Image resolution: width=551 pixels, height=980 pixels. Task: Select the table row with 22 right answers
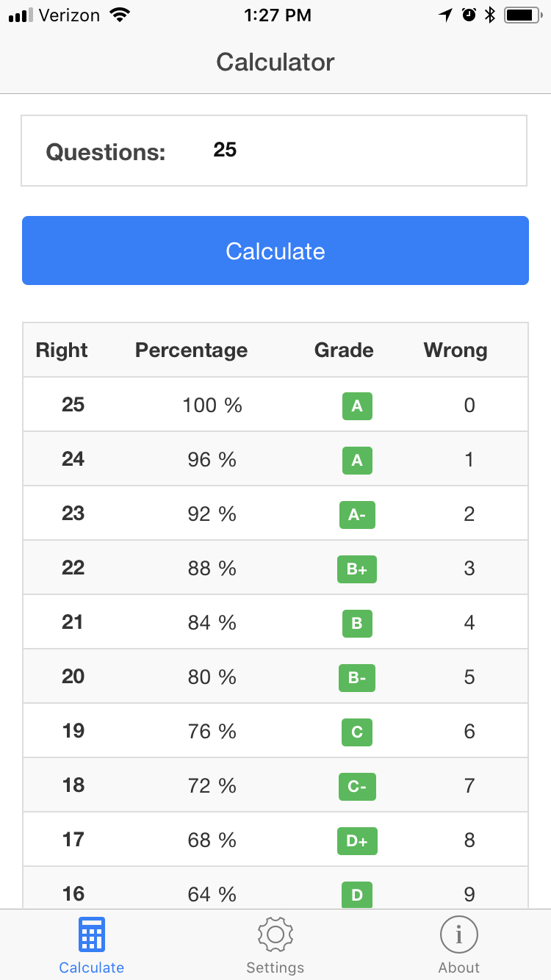click(x=275, y=569)
